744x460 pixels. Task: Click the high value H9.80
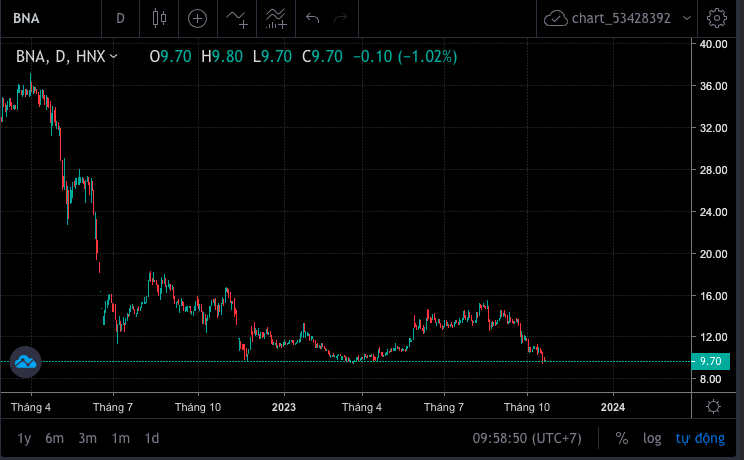pyautogui.click(x=222, y=56)
